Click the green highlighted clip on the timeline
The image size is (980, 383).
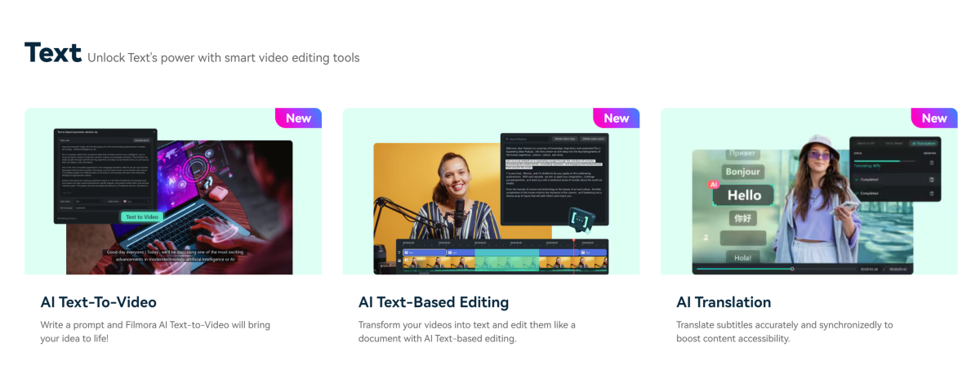coord(507,260)
